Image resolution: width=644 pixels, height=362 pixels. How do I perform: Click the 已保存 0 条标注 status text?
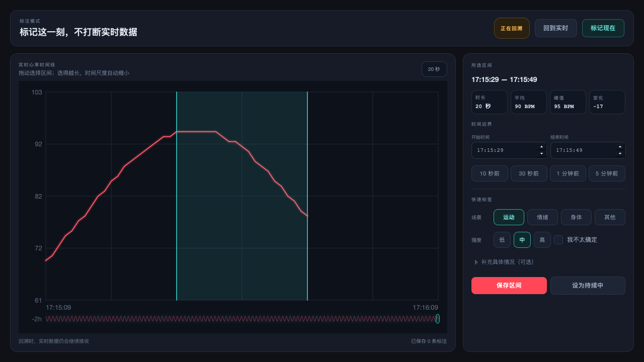(x=429, y=341)
